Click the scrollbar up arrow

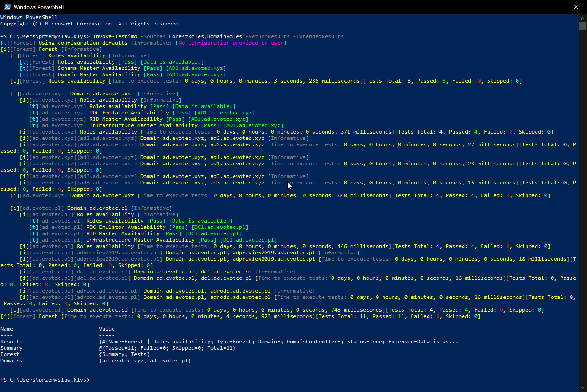[583, 17]
